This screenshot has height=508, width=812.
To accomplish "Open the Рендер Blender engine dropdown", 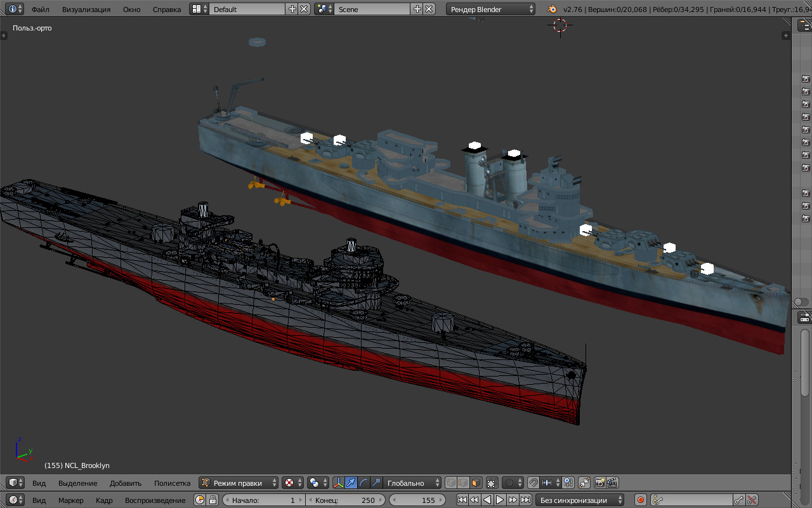I will pyautogui.click(x=491, y=10).
